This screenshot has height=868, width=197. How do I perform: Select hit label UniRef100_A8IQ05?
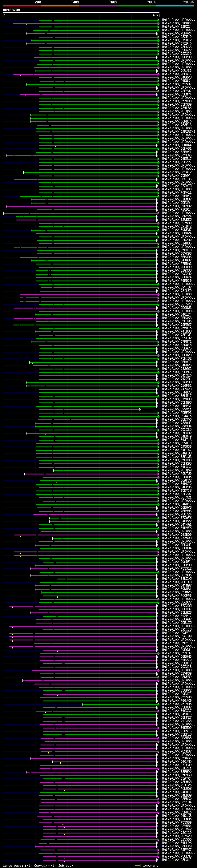click(177, 111)
